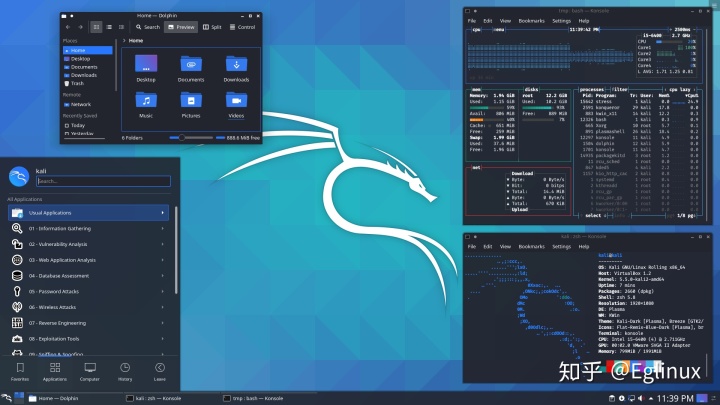Click the application menu search field
Image resolution: width=720 pixels, height=405 pixels.
coord(103,181)
